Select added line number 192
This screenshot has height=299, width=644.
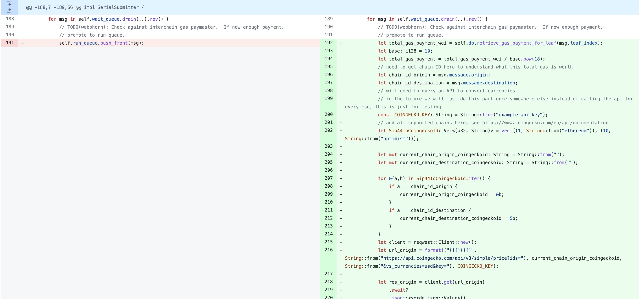[328, 43]
